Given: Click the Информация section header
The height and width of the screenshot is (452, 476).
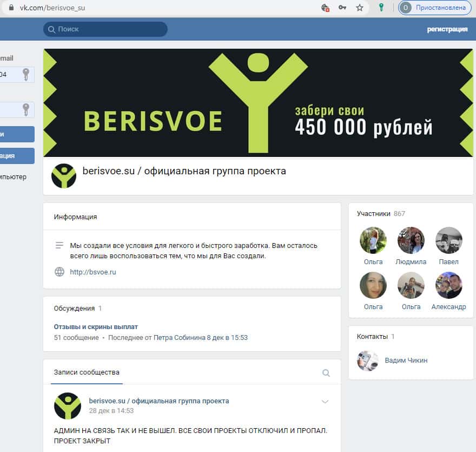Looking at the screenshot, I should 76,217.
